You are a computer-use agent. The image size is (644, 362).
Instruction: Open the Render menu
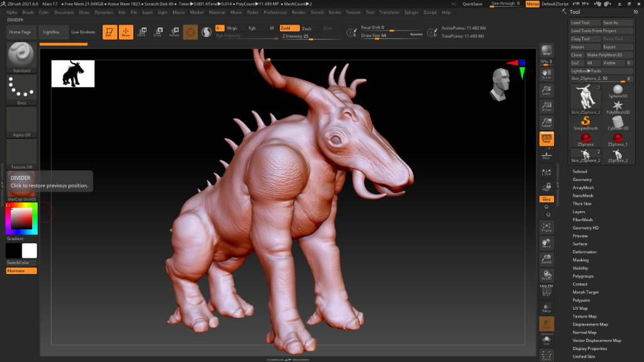299,13
